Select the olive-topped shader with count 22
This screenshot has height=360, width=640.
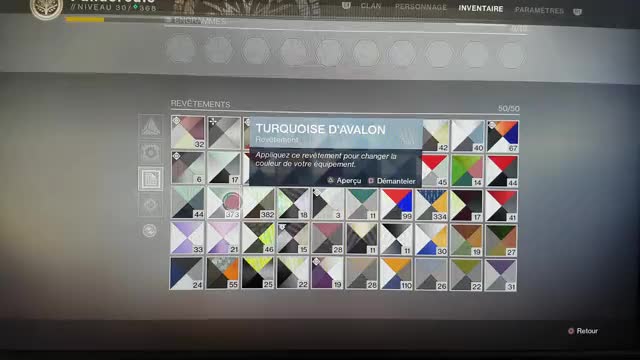point(466,275)
